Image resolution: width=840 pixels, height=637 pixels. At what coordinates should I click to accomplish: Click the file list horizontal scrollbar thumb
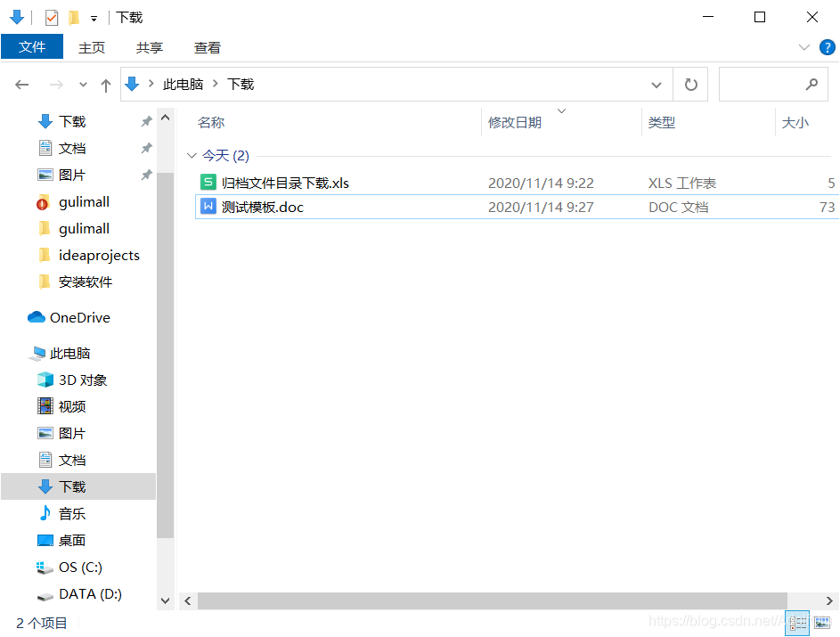tap(493, 601)
